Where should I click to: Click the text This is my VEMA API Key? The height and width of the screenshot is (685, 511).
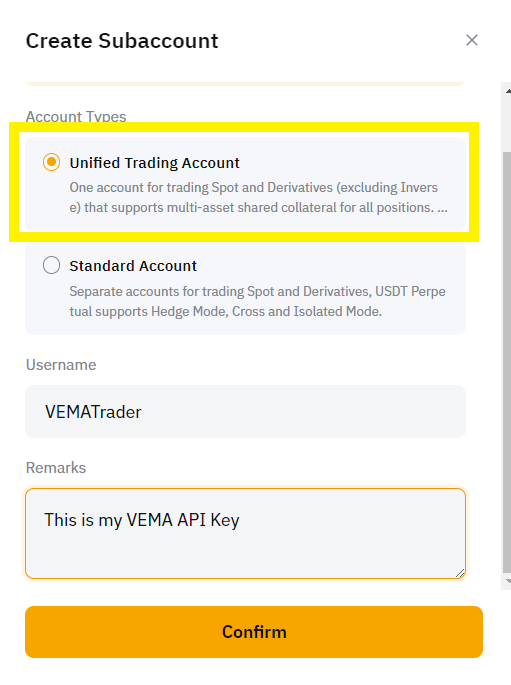[142, 520]
